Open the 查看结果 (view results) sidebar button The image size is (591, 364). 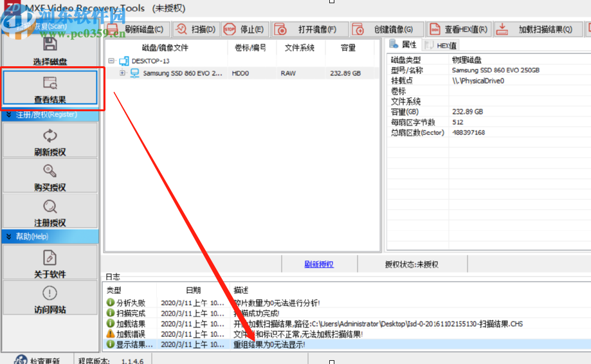[x=50, y=87]
